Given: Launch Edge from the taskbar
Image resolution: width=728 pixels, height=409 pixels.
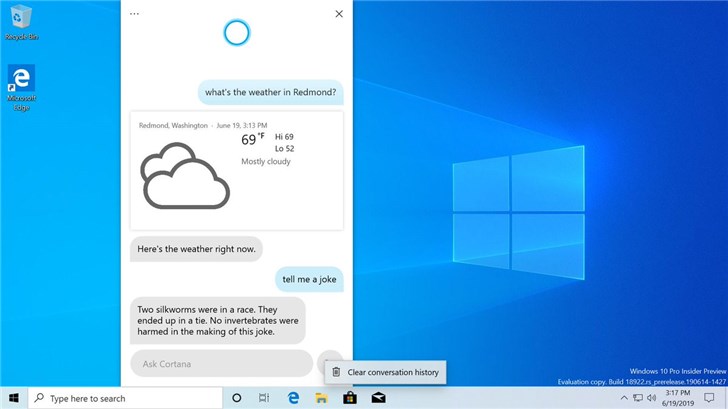Looking at the screenshot, I should pos(293,398).
